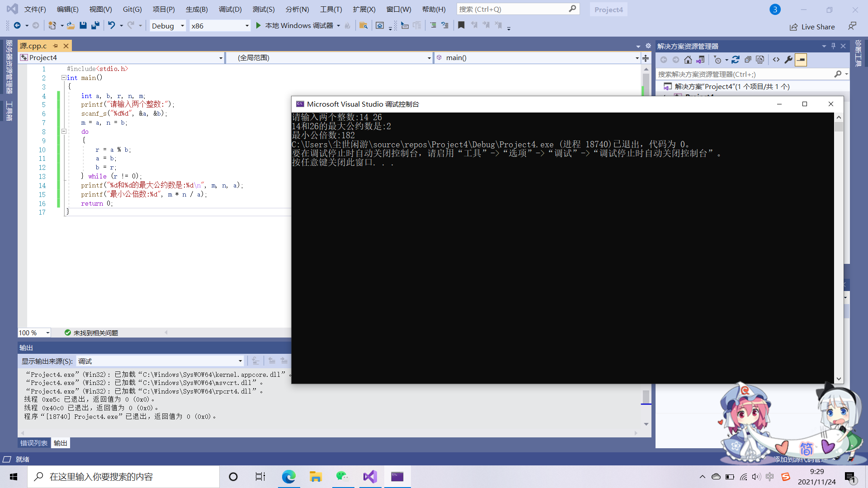Open the Visual Studio taskbar icon
The height and width of the screenshot is (488, 868).
[370, 477]
